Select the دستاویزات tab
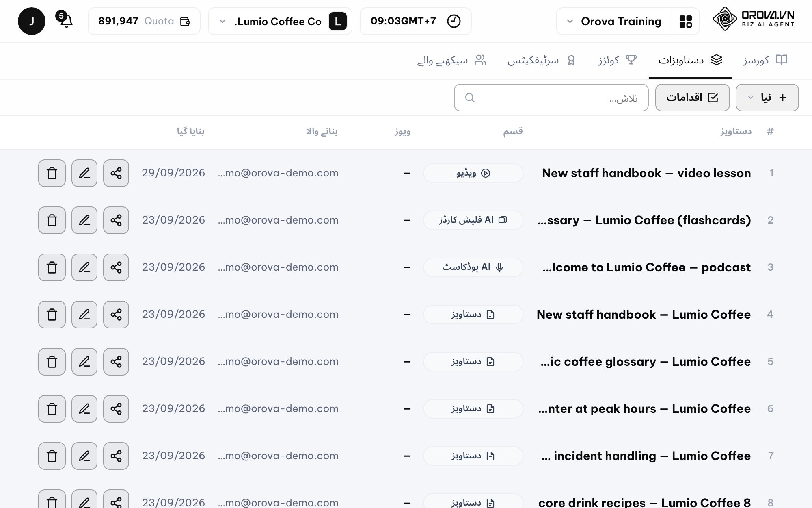Viewport: 812px width, 508px height. pos(690,61)
